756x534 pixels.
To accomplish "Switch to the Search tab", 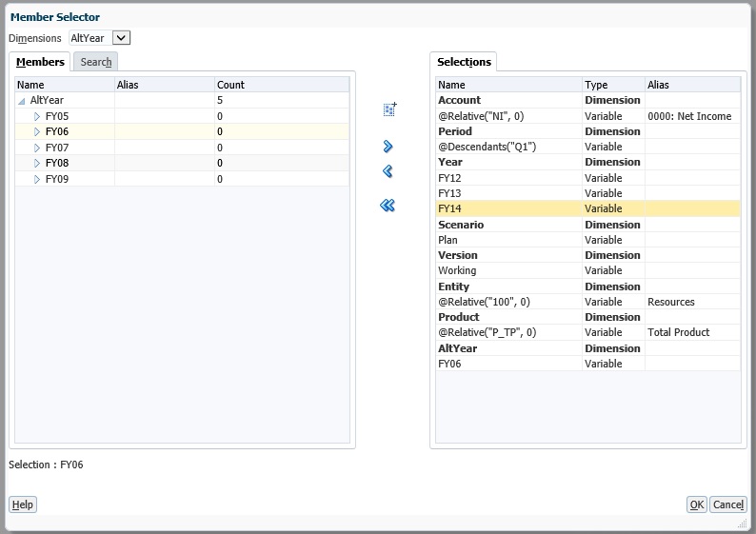I will (96, 62).
